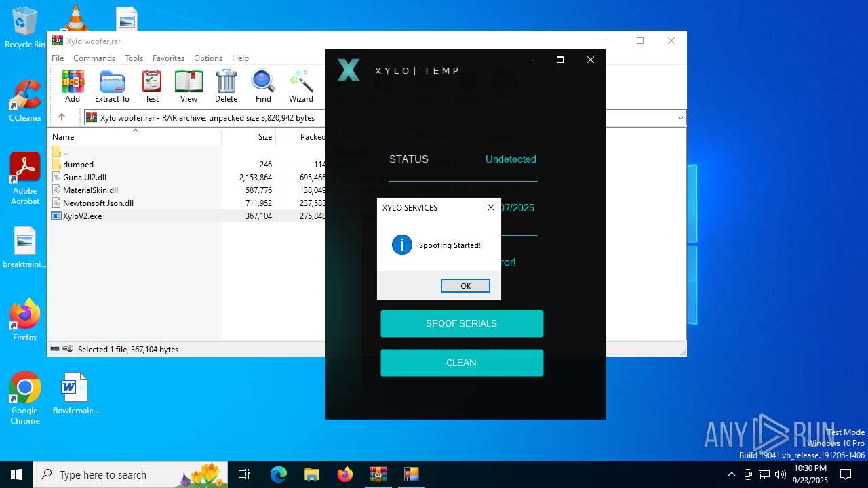The height and width of the screenshot is (488, 868).
Task: Show hidden system tray icons chevron
Action: (731, 474)
